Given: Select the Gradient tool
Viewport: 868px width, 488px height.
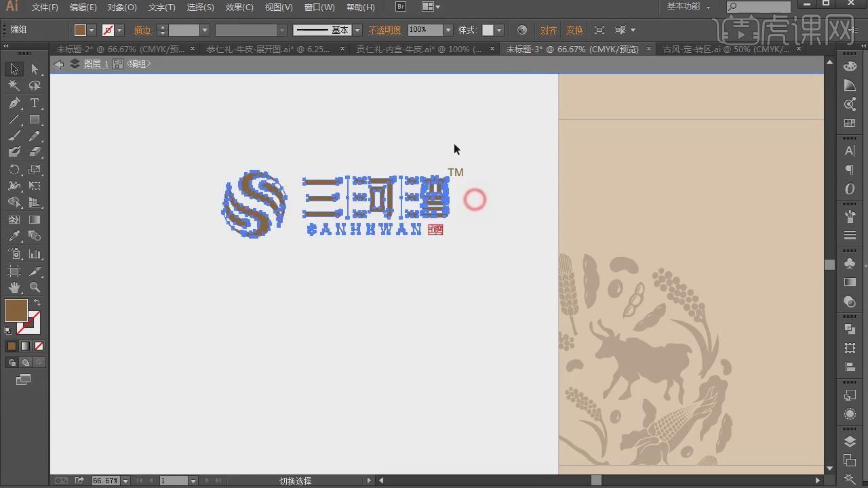Looking at the screenshot, I should click(35, 220).
